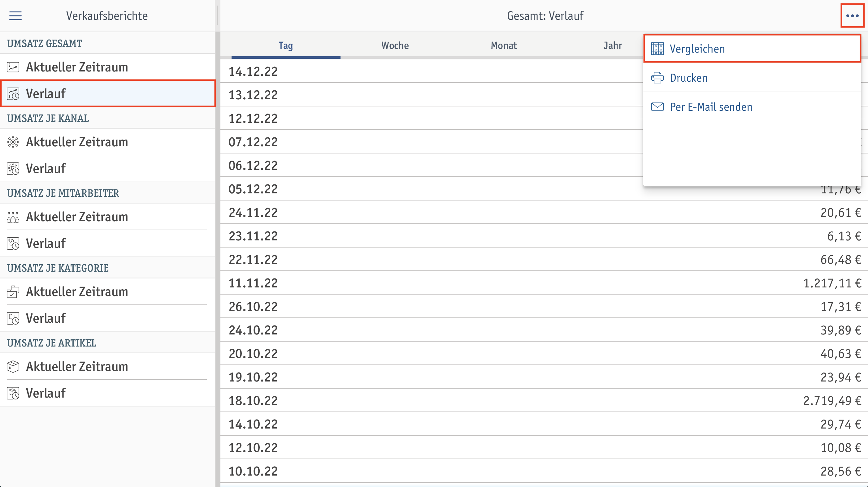Select the 05.12.22 row
This screenshot has width=868, height=487.
(x=544, y=189)
